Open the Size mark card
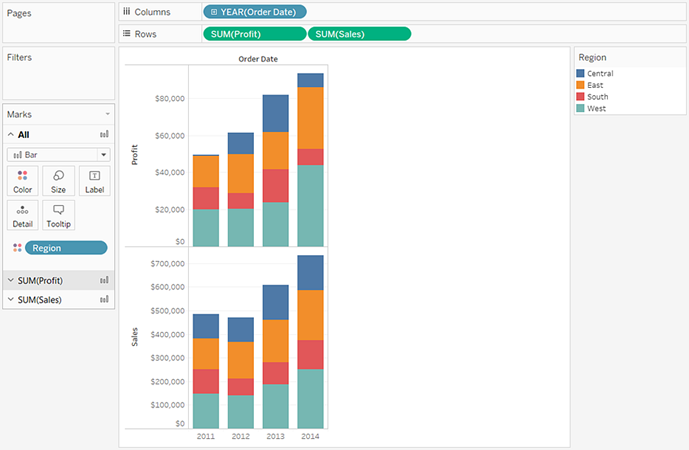The height and width of the screenshot is (450, 689). pyautogui.click(x=58, y=181)
